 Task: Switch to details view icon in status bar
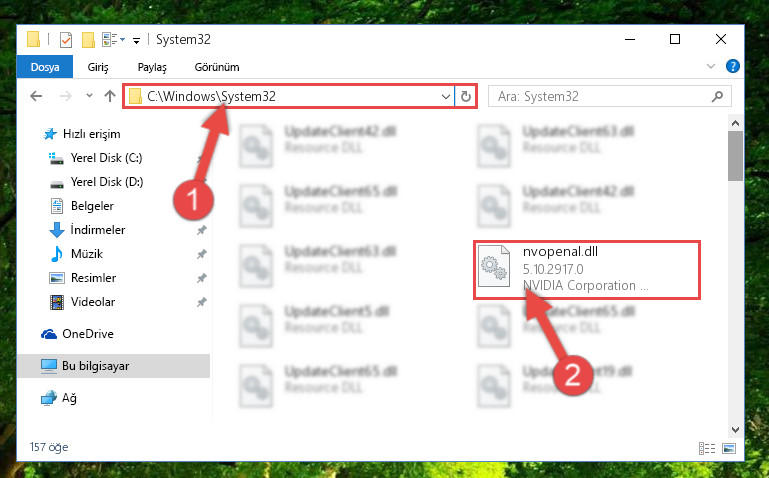click(707, 448)
